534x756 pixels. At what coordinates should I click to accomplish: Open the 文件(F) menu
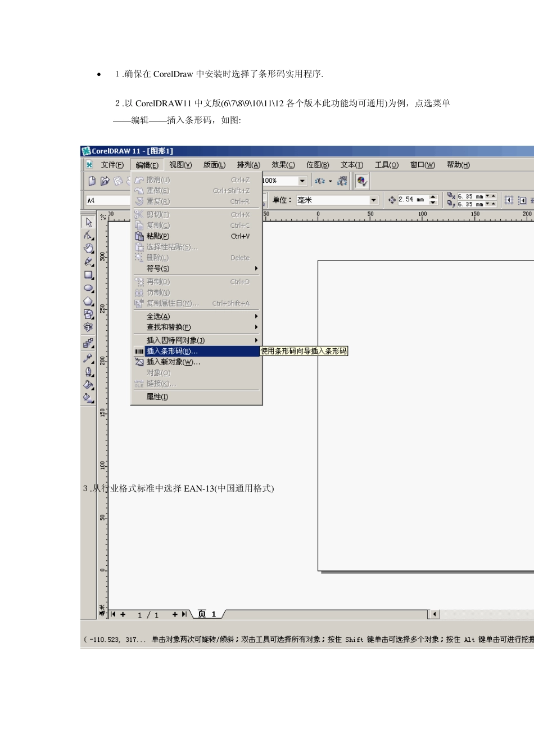point(112,165)
